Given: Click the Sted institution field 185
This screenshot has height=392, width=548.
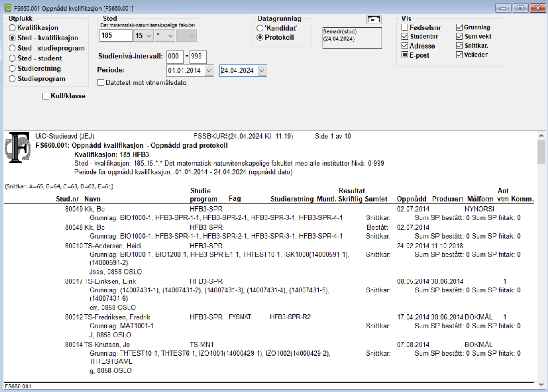Looking at the screenshot, I should tap(116, 35).
